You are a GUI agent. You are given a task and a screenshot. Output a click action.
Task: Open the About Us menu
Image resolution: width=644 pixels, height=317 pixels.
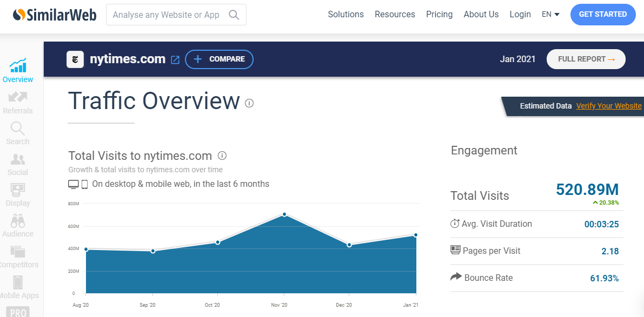[x=481, y=15]
